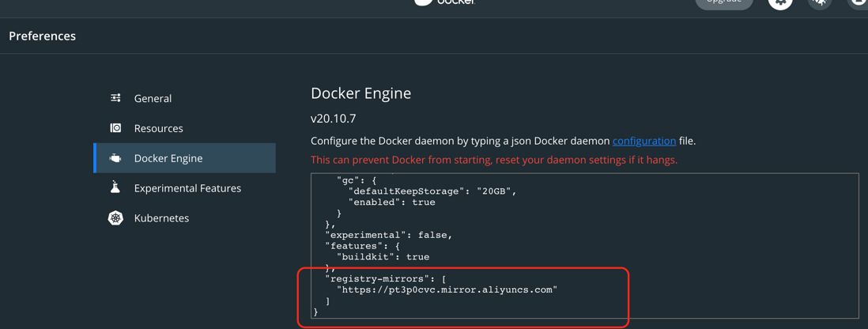The height and width of the screenshot is (329, 868).
Task: Click the "registry-mirrors": [ line
Action: (386, 278)
